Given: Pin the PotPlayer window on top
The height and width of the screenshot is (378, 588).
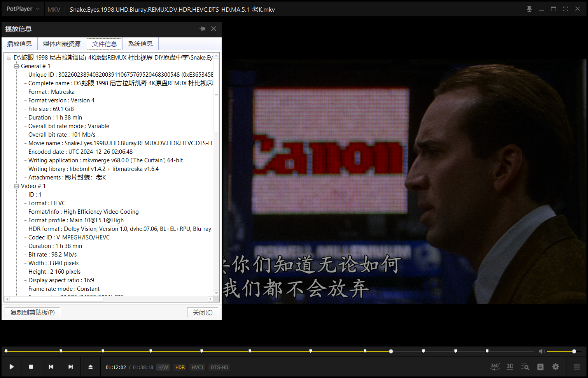Looking at the screenshot, I should pos(529,9).
